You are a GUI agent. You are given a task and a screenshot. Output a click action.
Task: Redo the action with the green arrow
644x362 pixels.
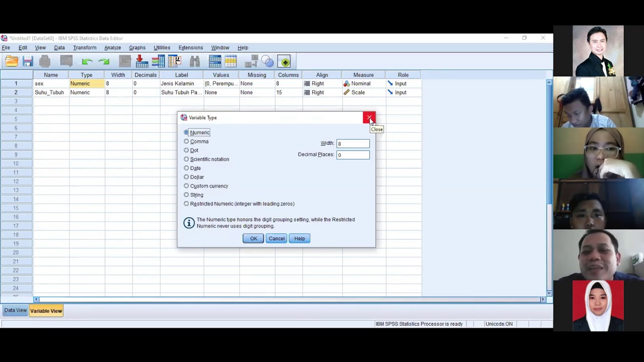coord(104,62)
